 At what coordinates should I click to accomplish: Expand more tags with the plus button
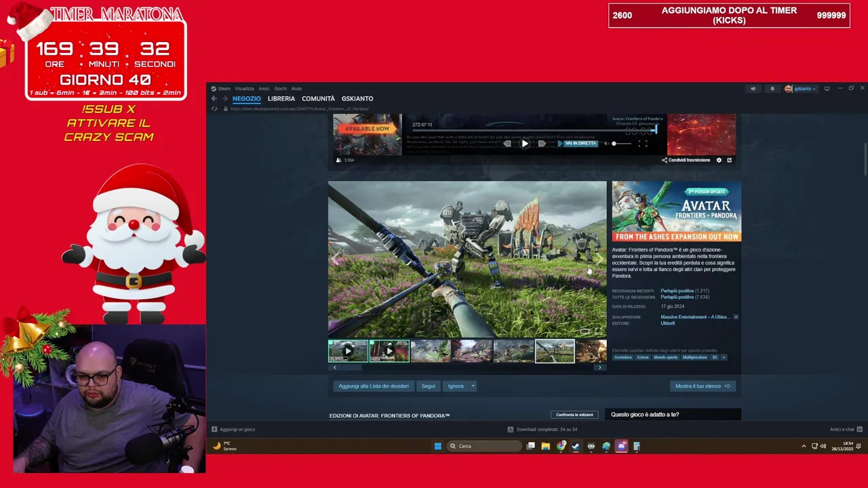tap(724, 357)
